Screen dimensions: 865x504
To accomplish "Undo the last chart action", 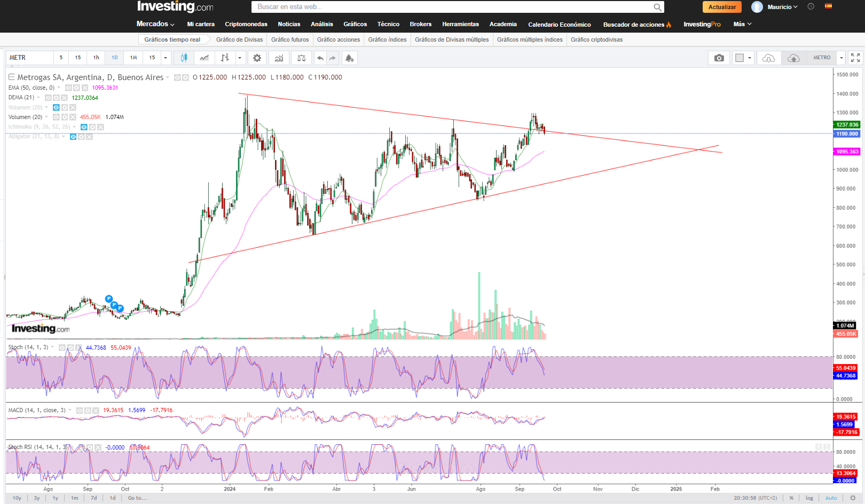I will 320,58.
